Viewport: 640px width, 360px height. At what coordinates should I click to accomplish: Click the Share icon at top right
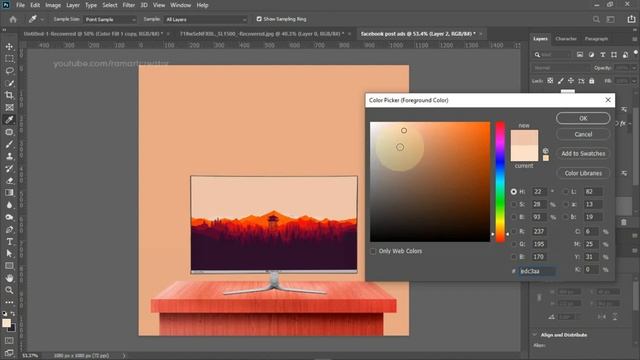(x=631, y=19)
